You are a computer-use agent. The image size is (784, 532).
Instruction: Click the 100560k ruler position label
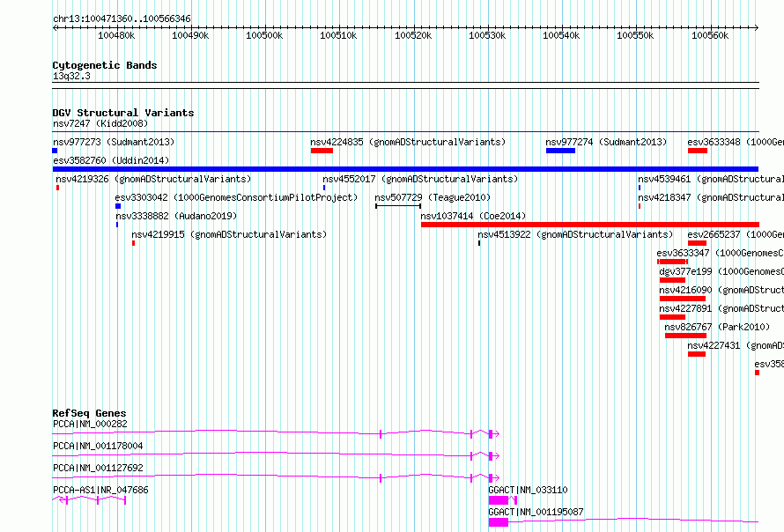[710, 35]
